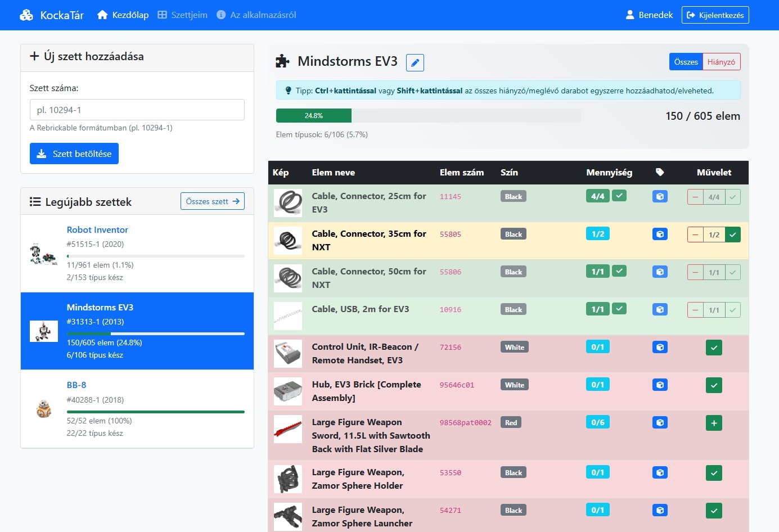Click faded check button in Cable 25cm EV3 row
779x532 pixels.
pyautogui.click(x=733, y=197)
